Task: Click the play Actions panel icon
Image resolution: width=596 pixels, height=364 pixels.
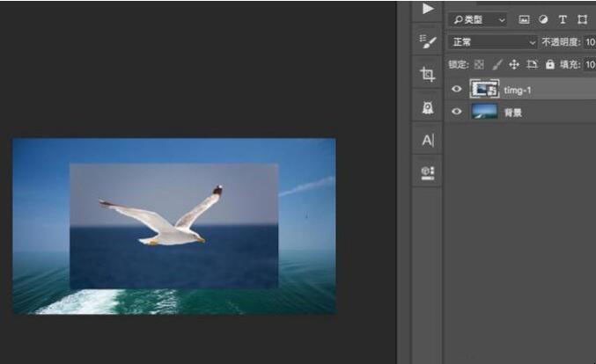Action: [428, 9]
